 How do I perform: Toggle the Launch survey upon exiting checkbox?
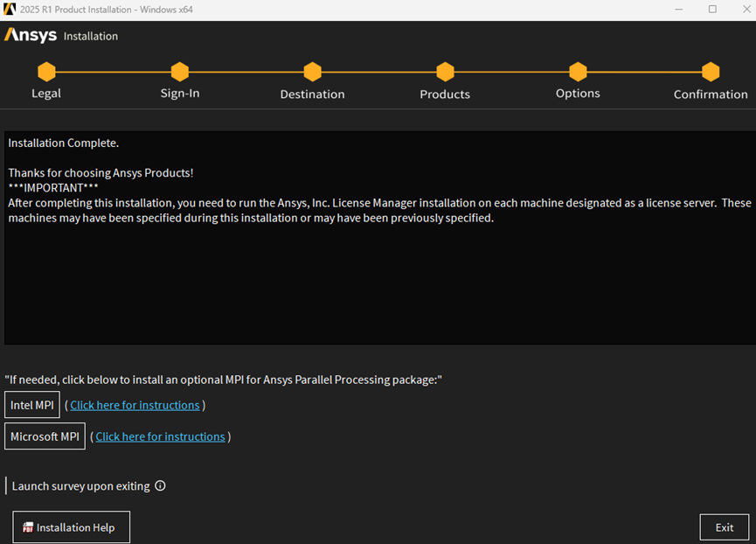pos(6,485)
